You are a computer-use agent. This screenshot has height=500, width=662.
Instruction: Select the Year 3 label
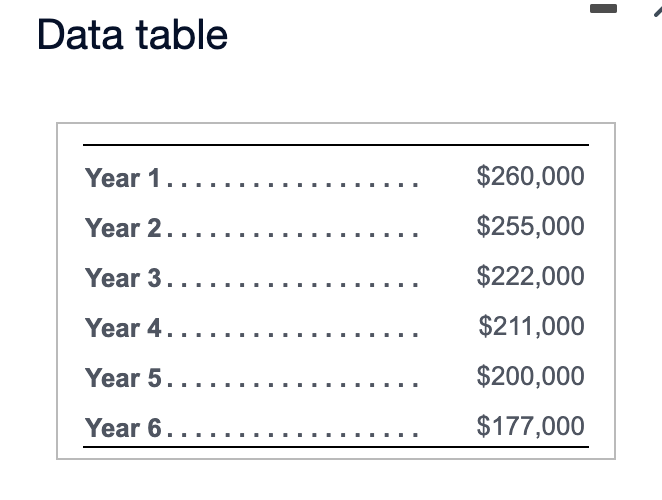coord(123,277)
